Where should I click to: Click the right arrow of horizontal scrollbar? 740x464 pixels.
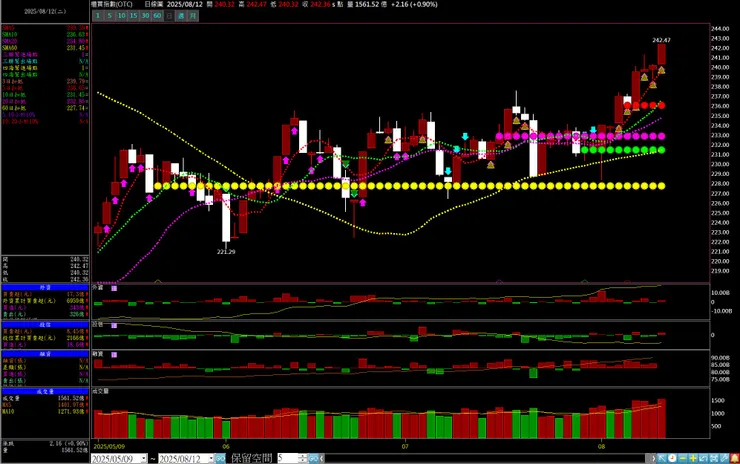coord(653,458)
